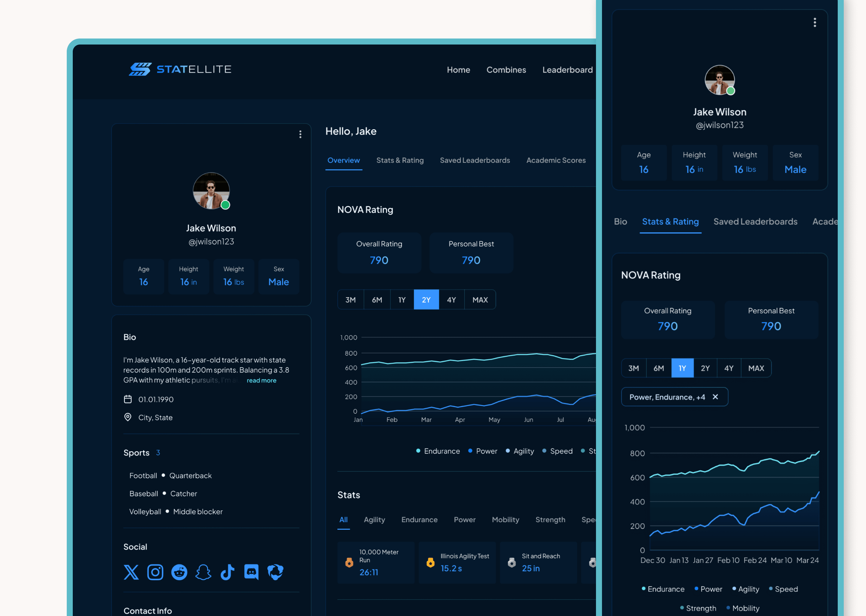This screenshot has width=866, height=616.
Task: Switch to the desktop Stats & Rating tab
Action: [x=400, y=160]
